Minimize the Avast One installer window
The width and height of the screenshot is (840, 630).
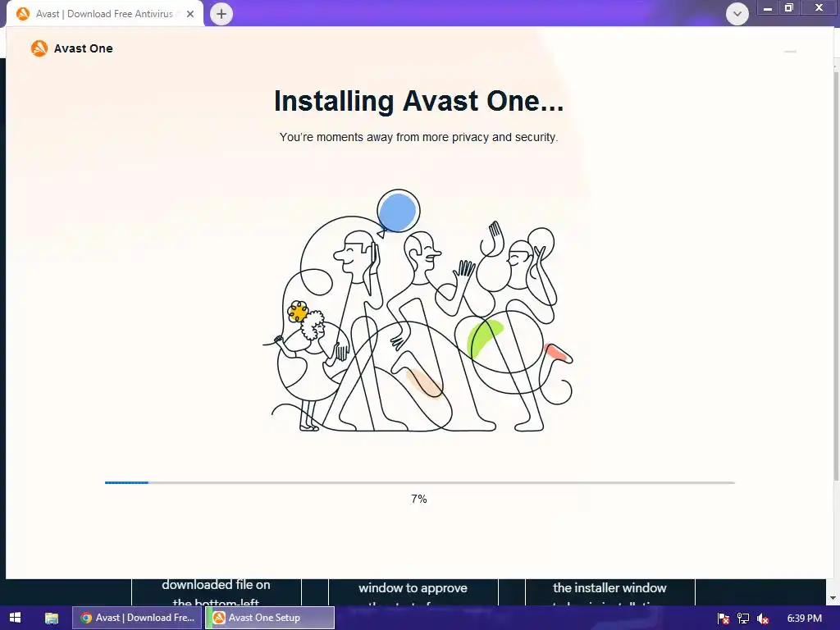(790, 52)
